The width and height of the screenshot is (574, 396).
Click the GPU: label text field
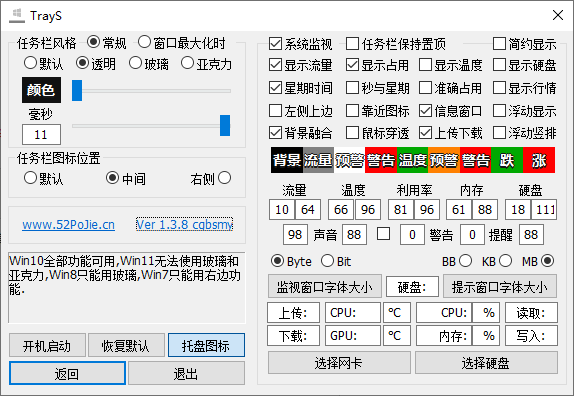353,336
